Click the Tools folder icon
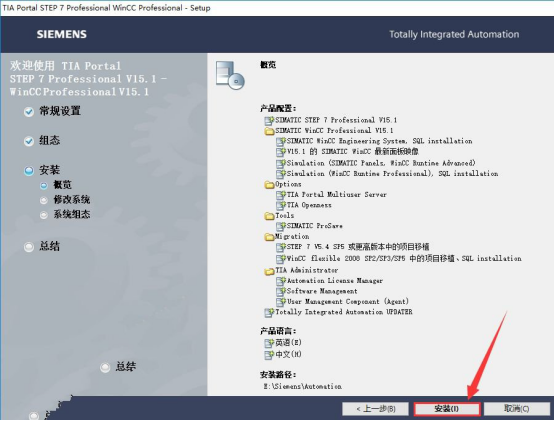The height and width of the screenshot is (421, 554). point(269,215)
